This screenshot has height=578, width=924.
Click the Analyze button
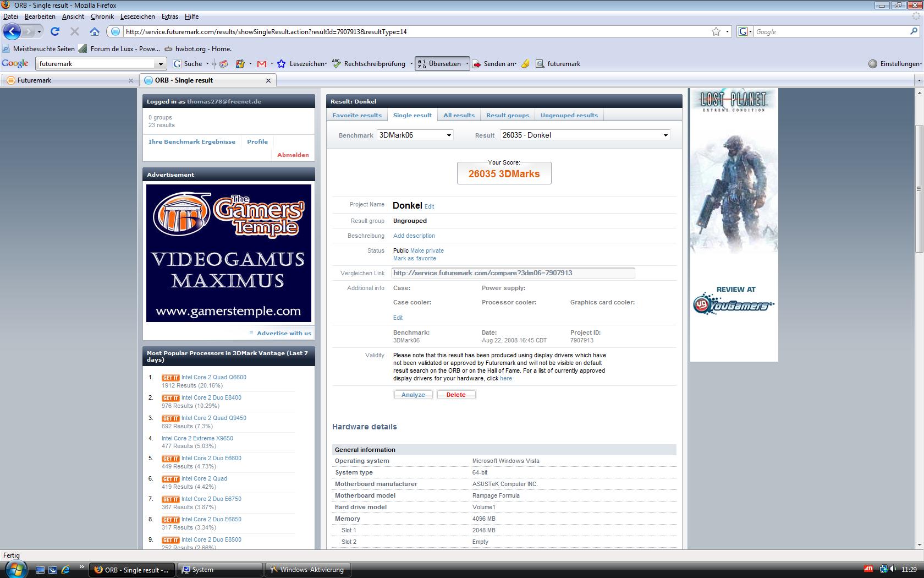[413, 395]
